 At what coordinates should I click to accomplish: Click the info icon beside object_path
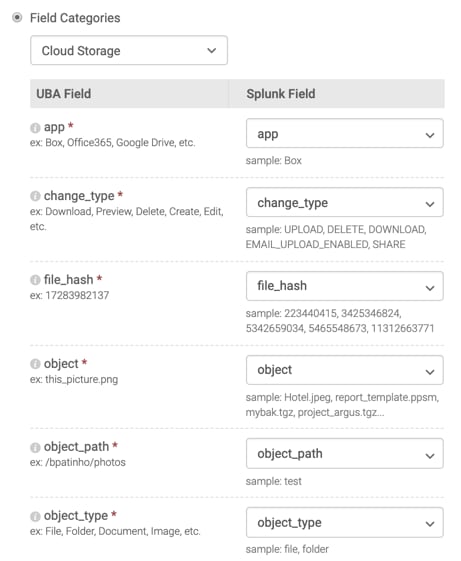(35, 447)
